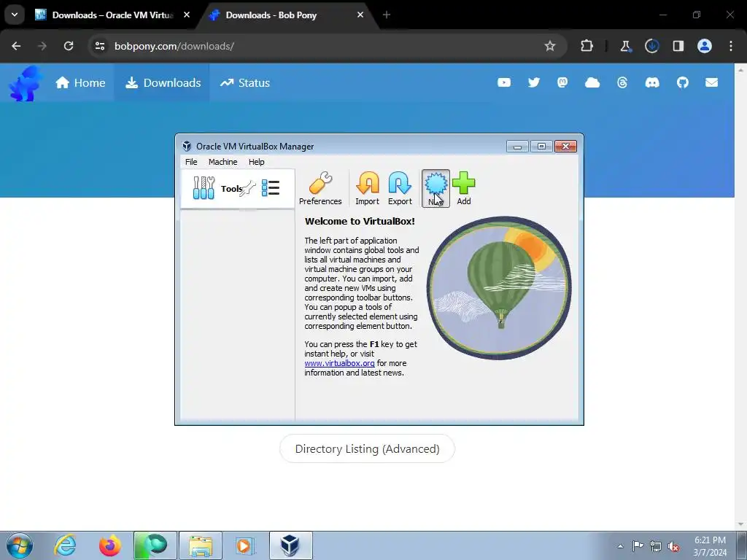The image size is (747, 560).
Task: Open the Machine menu in VirtualBox
Action: pos(222,162)
